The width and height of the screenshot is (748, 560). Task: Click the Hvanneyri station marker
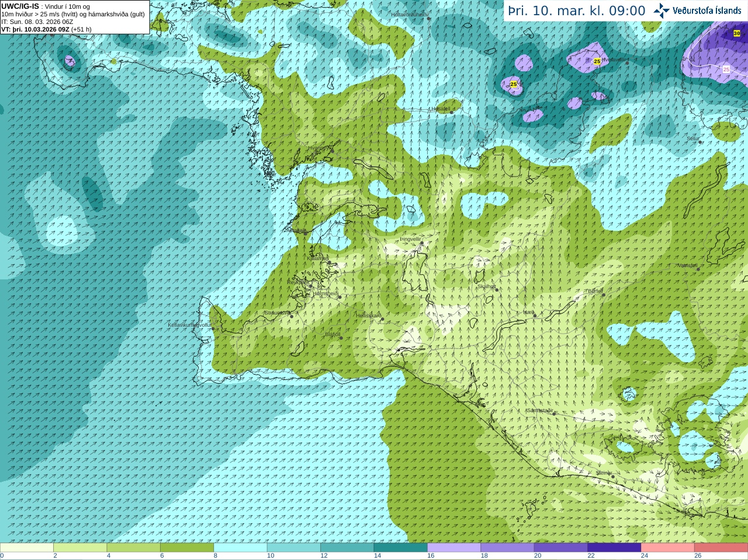click(332, 151)
